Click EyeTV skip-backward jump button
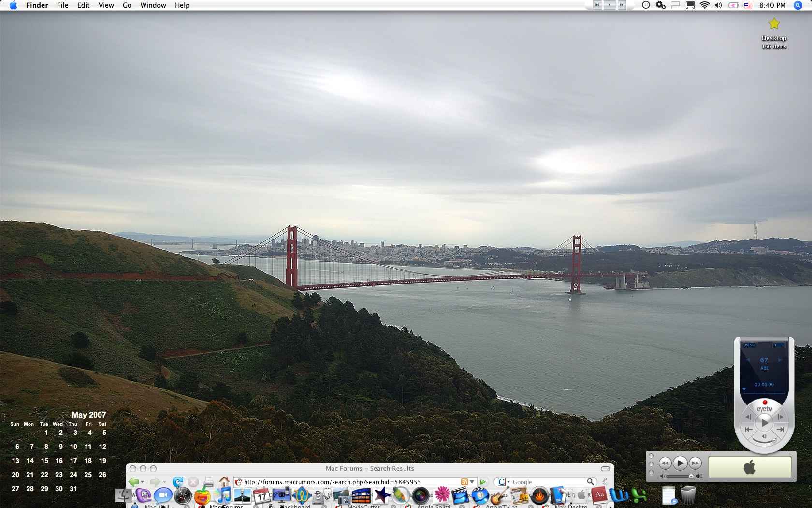This screenshot has width=812, height=508. pos(749,429)
